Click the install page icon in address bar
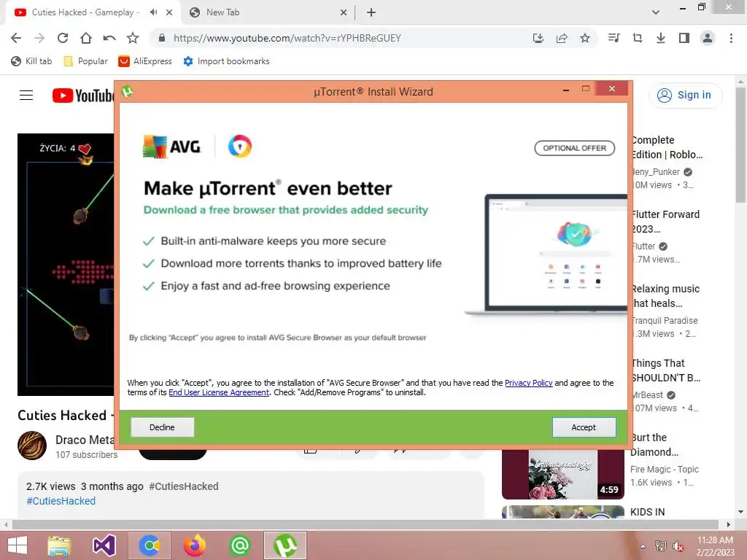Screen dimensions: 747x560 click(x=538, y=38)
